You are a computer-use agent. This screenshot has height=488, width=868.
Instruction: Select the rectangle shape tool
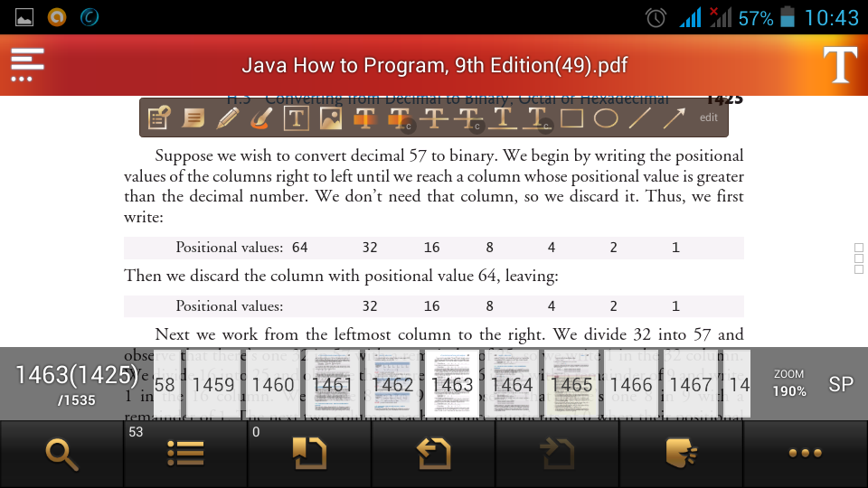pyautogui.click(x=571, y=117)
